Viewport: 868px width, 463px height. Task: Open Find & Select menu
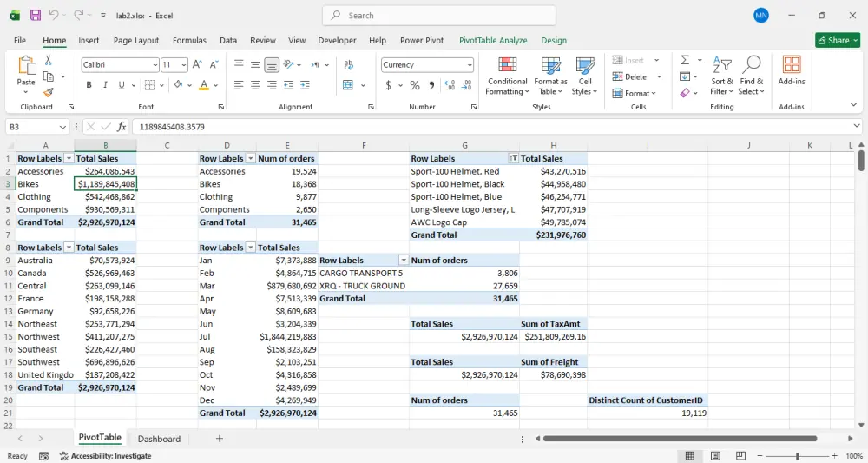[x=751, y=76]
